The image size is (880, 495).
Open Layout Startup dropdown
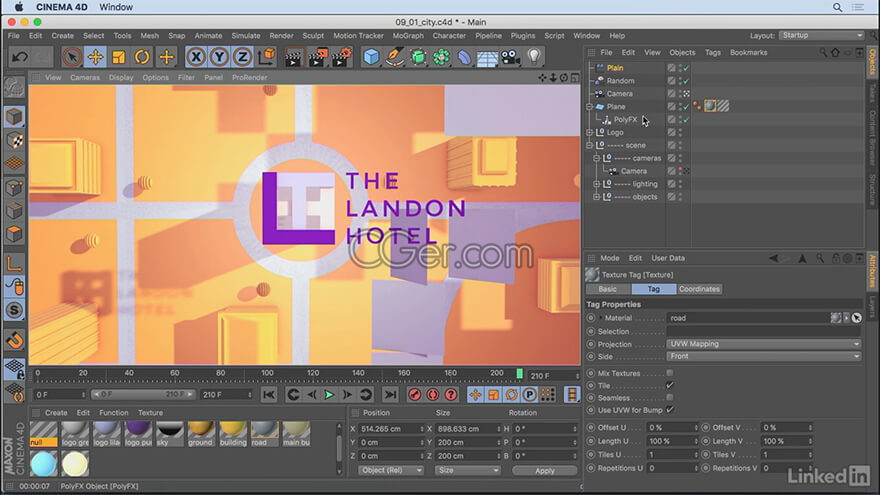(x=822, y=35)
